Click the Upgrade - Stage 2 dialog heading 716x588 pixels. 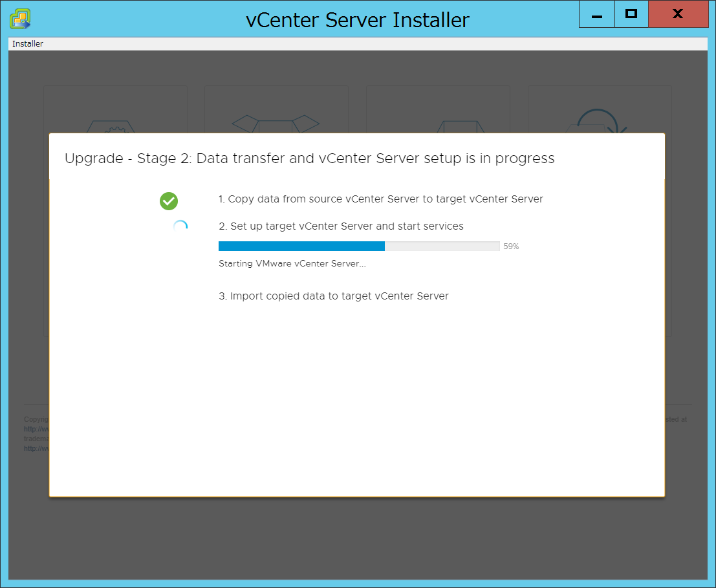[x=310, y=158]
